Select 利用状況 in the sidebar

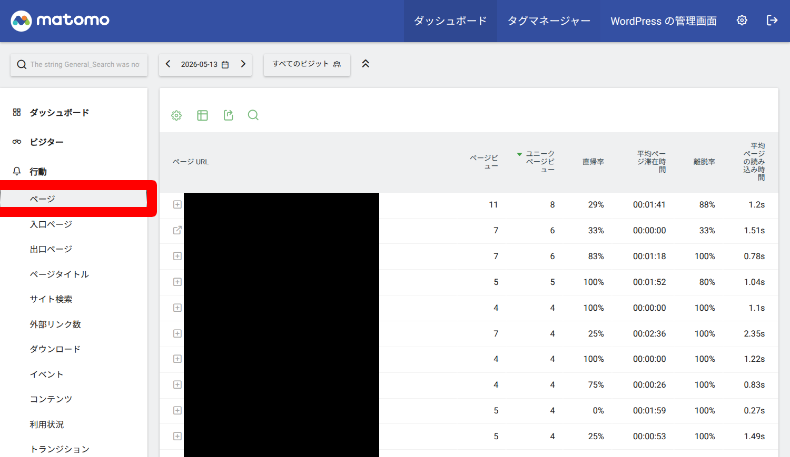47,424
